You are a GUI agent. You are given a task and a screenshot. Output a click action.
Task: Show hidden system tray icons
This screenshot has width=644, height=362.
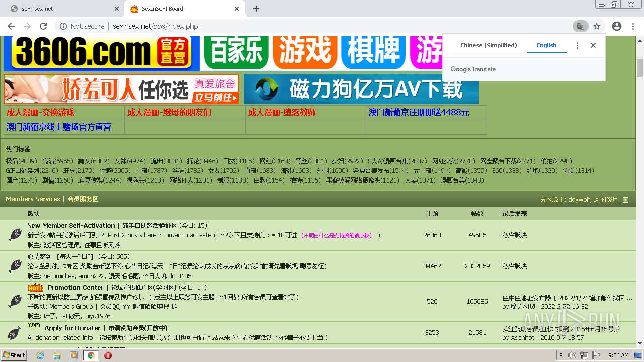point(561,355)
